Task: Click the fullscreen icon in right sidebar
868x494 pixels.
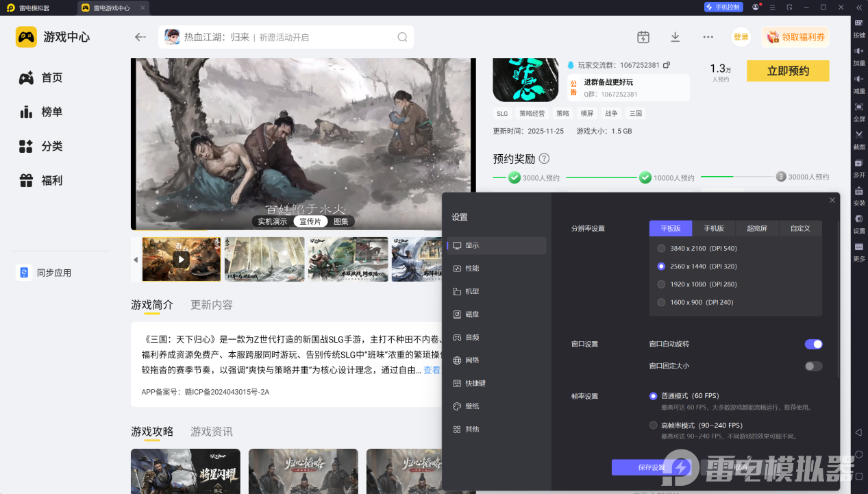Action: pos(859,109)
